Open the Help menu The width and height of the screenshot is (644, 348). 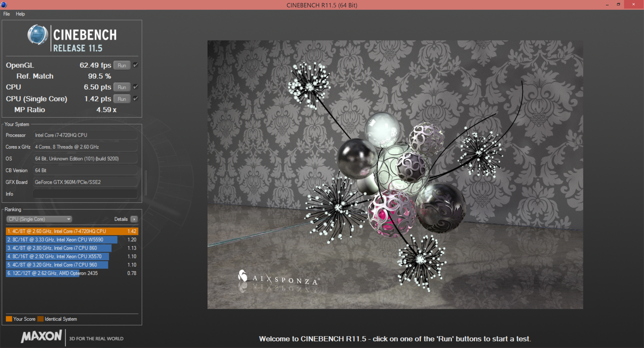(x=20, y=14)
